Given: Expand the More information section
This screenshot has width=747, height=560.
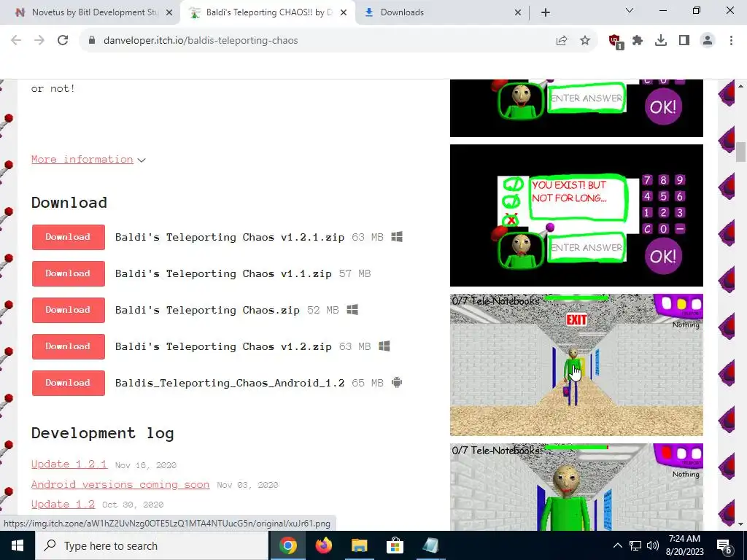Looking at the screenshot, I should (x=88, y=160).
